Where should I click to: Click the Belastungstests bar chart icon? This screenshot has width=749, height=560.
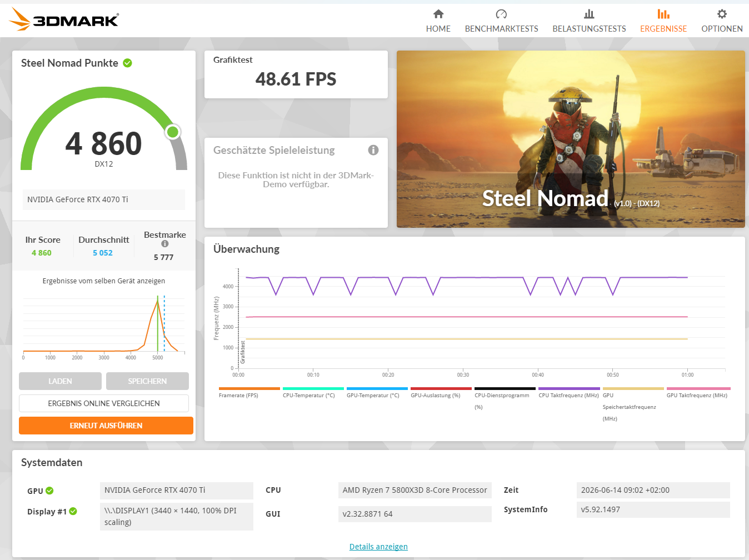(589, 14)
